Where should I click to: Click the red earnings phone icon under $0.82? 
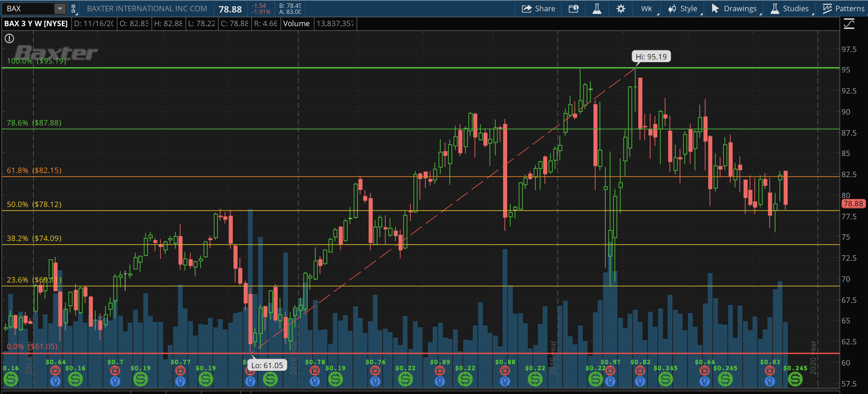click(640, 370)
